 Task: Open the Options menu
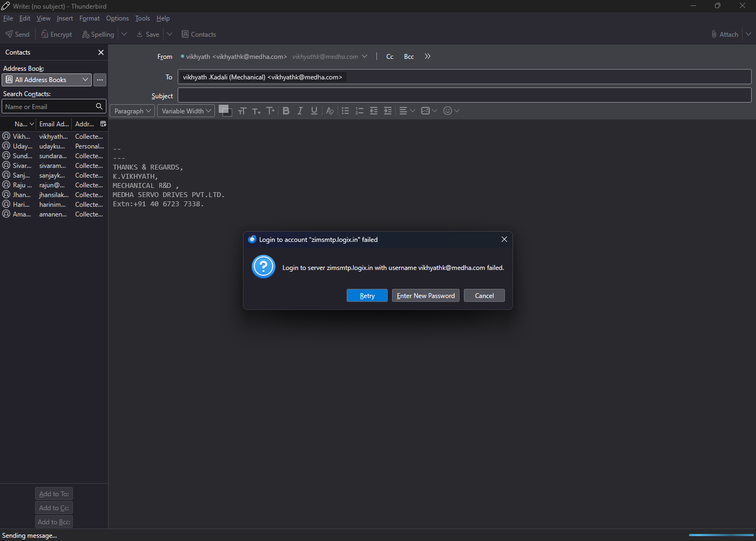point(117,18)
